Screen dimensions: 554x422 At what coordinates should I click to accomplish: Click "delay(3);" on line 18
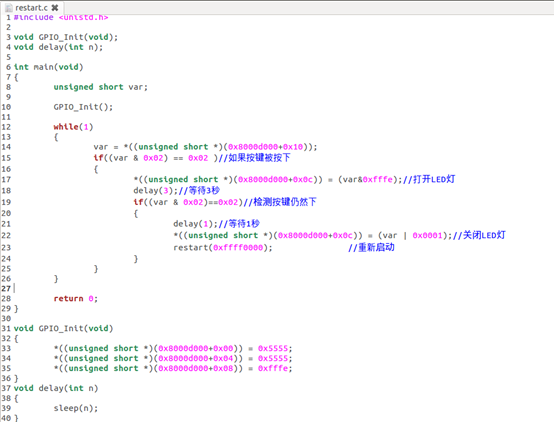click(155, 191)
